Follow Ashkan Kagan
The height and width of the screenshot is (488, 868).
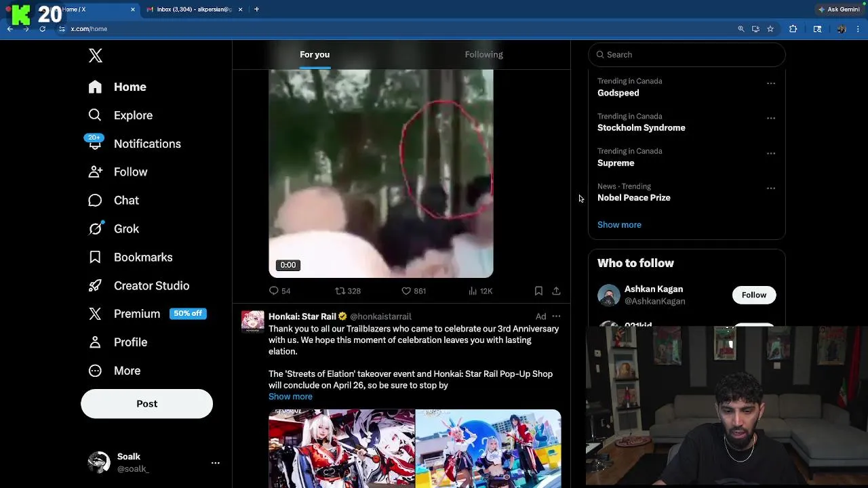point(753,295)
